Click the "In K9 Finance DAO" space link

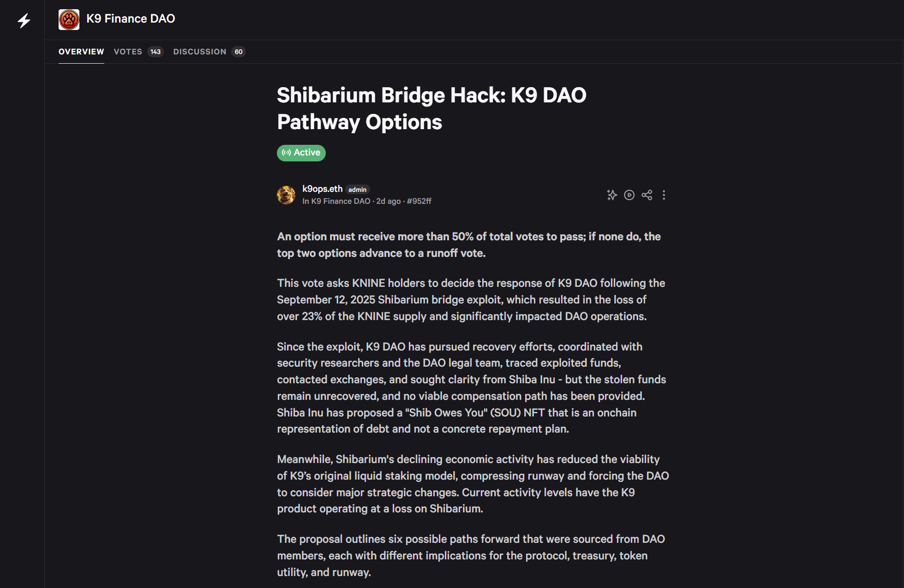[x=336, y=201]
